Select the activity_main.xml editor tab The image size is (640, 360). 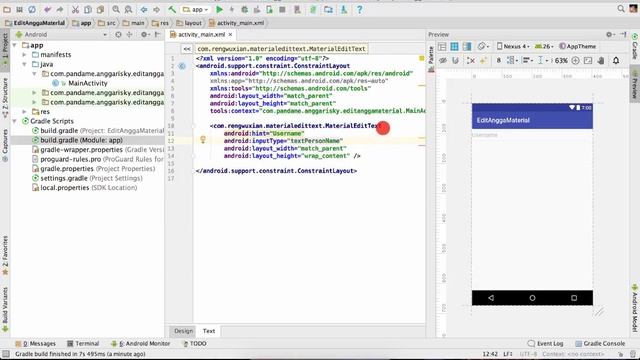[201, 35]
